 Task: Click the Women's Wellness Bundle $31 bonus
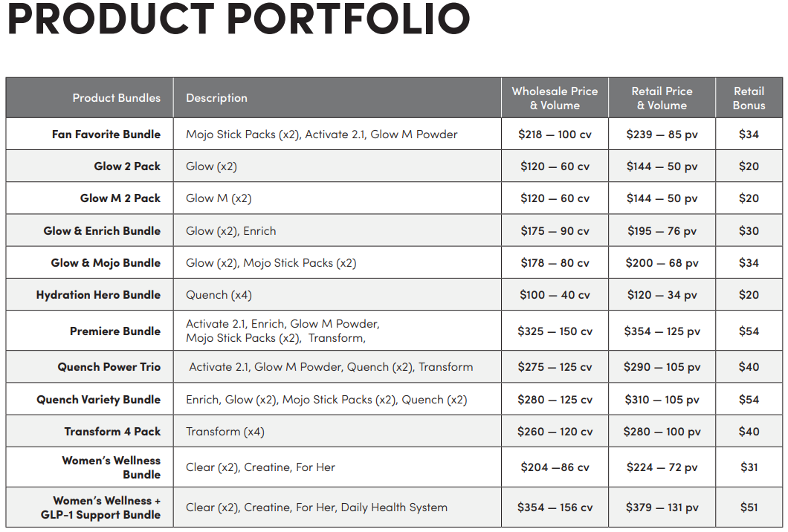[x=749, y=467]
